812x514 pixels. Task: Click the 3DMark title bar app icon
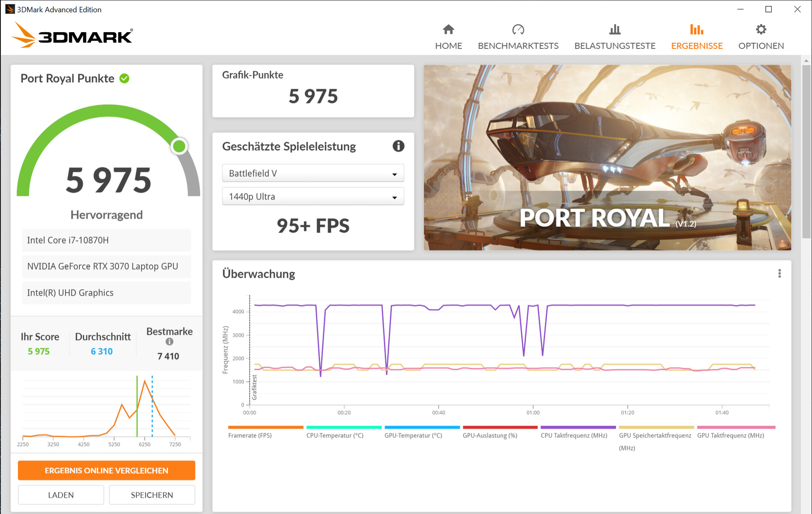point(9,9)
